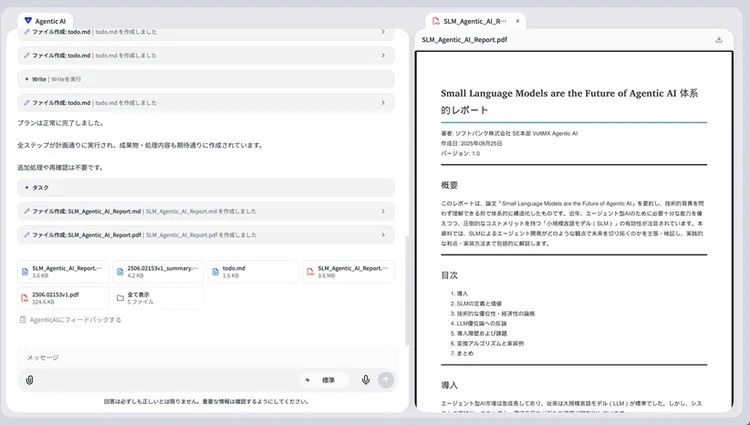Click the '作成日: 2025年08月25日' line
Viewport: 750px width, 425px height.
tap(472, 143)
